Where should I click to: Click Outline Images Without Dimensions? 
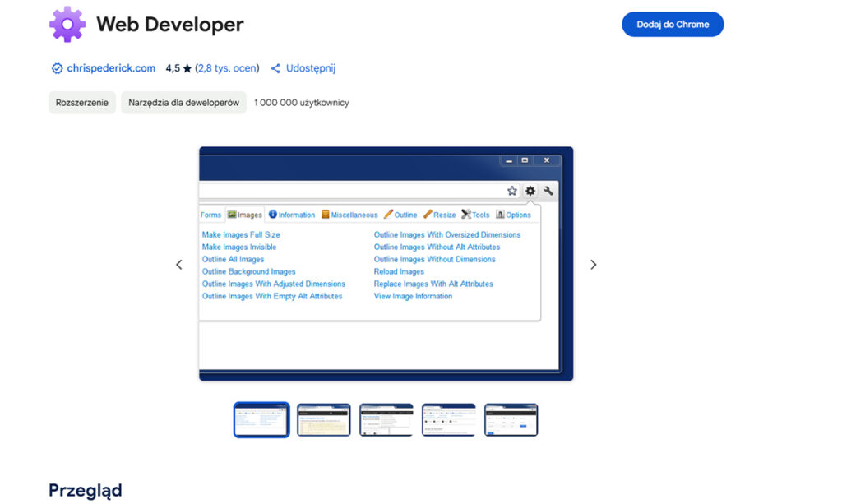(x=434, y=259)
